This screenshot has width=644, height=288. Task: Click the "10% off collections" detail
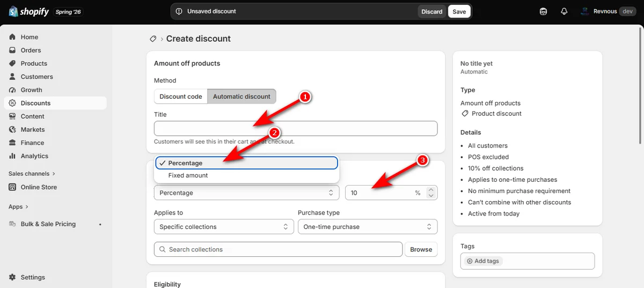pos(495,168)
